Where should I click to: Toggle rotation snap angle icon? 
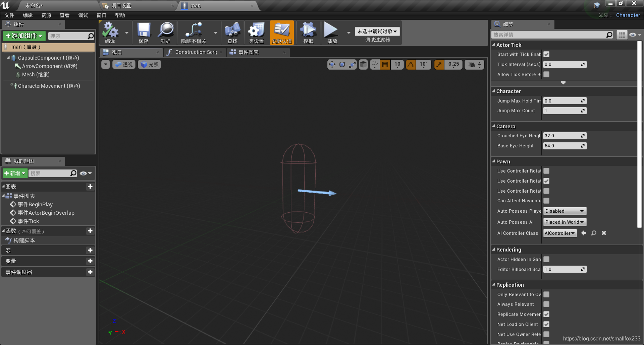click(x=411, y=64)
